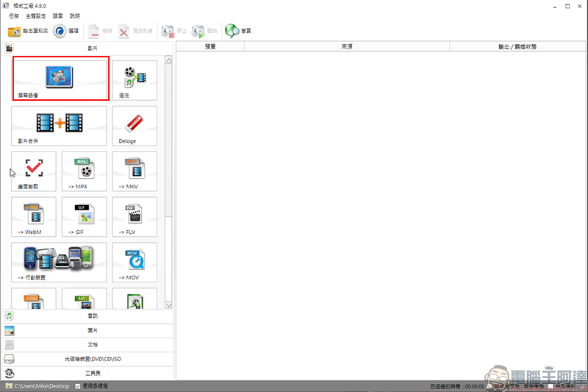Click the video panel scrollbar thumb
588x392 pixels.
(x=169, y=140)
